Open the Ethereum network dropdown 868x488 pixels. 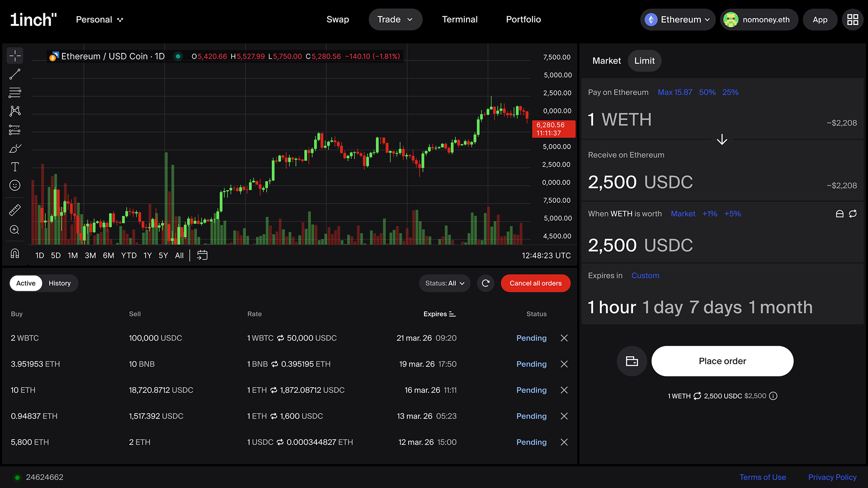[678, 19]
